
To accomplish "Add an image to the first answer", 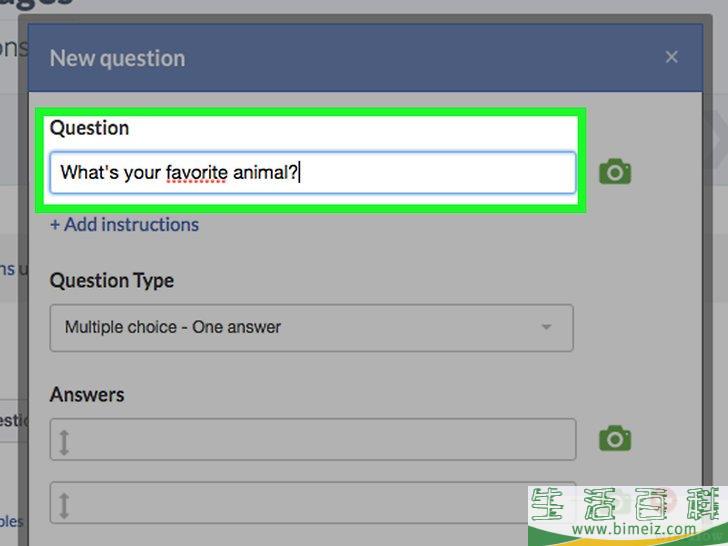I will point(615,438).
